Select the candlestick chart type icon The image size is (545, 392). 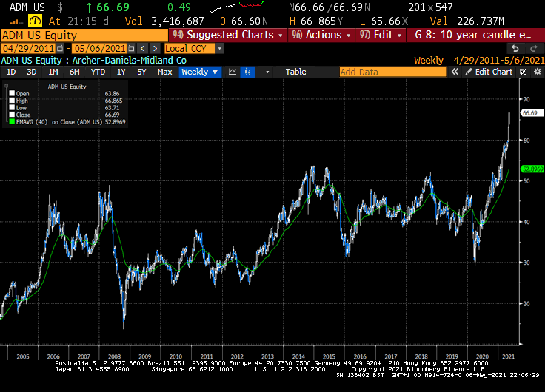click(249, 72)
